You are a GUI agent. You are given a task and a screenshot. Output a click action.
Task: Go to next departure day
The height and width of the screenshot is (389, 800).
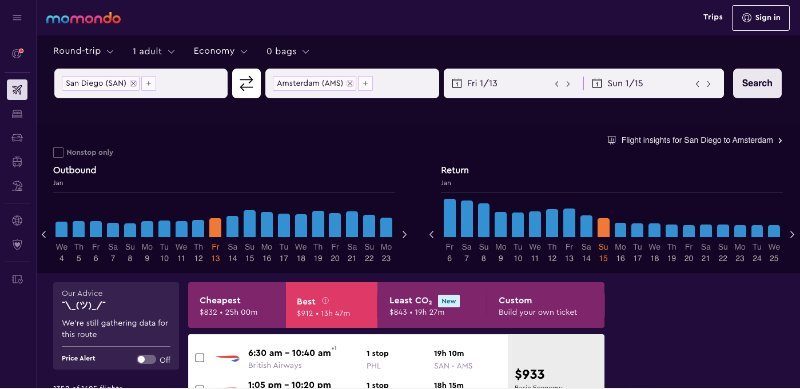tap(568, 84)
